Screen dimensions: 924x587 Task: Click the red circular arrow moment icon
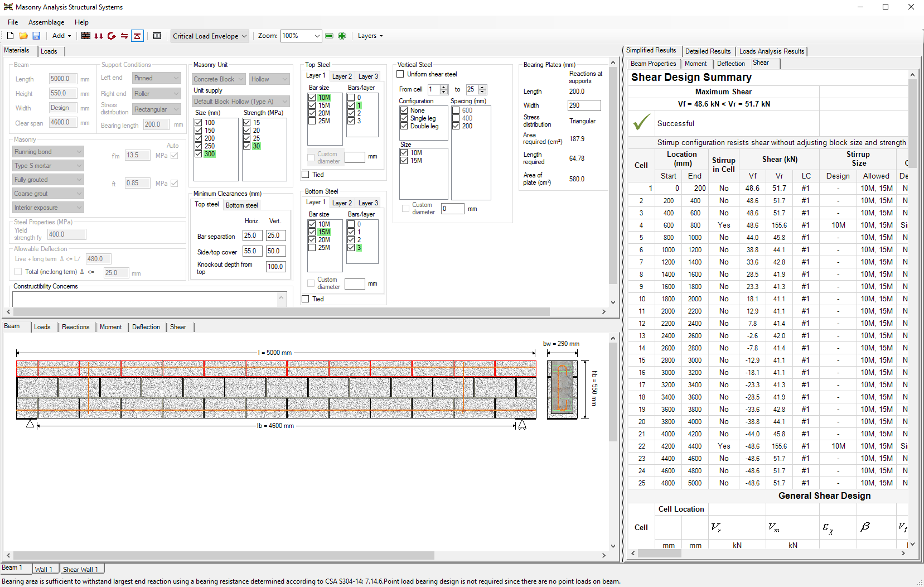click(112, 36)
